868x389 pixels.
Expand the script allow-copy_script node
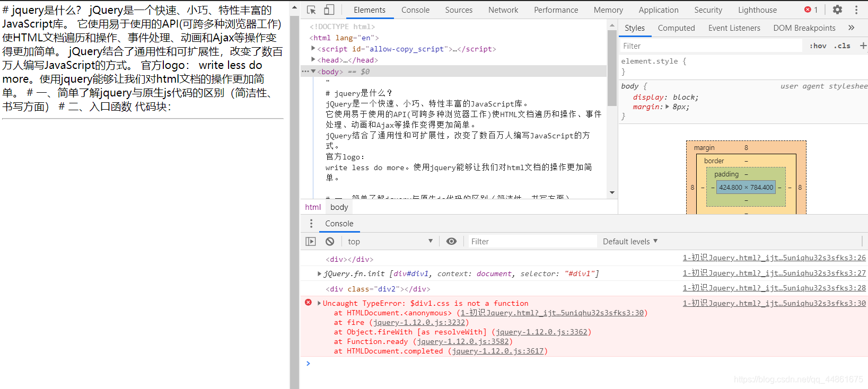click(313, 48)
